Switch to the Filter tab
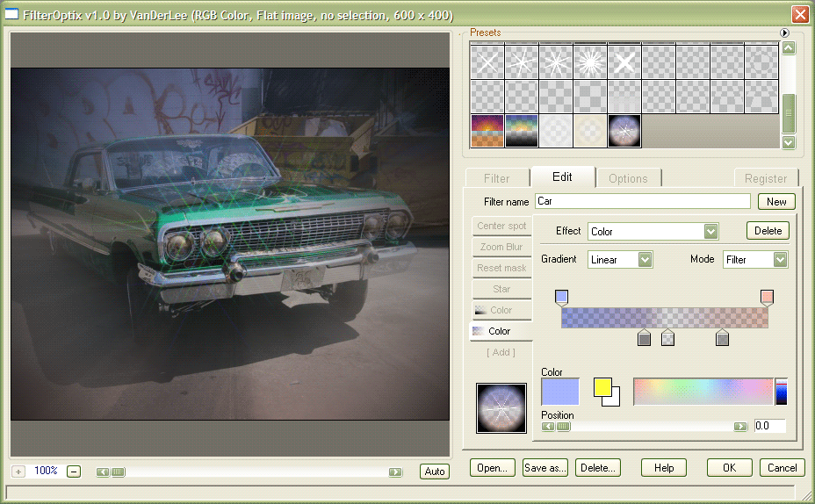This screenshot has width=815, height=504. [x=496, y=178]
